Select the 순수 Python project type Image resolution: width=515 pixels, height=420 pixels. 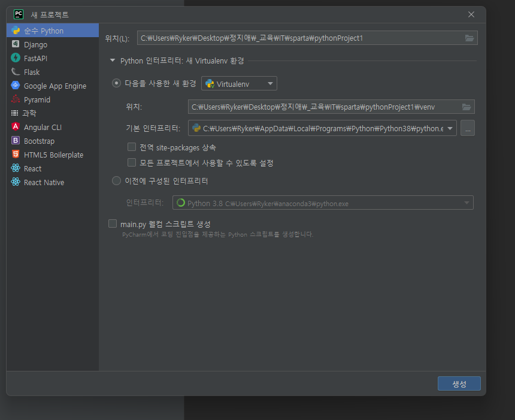(53, 31)
